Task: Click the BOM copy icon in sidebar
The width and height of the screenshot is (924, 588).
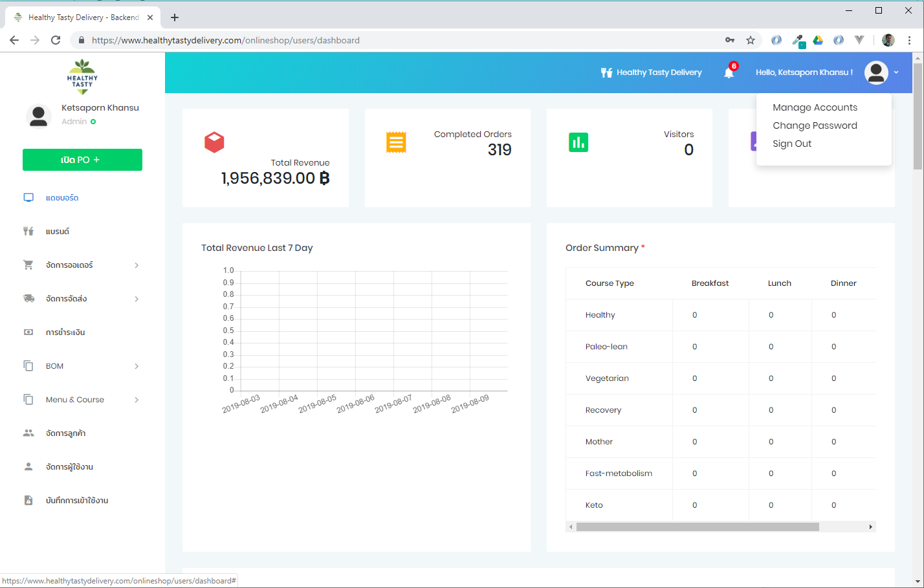Action: [x=28, y=365]
